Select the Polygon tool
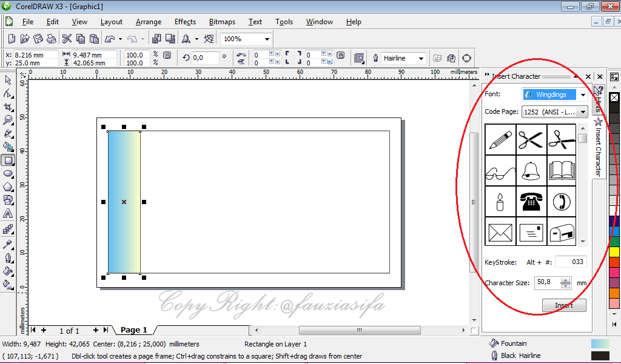 coord(8,187)
